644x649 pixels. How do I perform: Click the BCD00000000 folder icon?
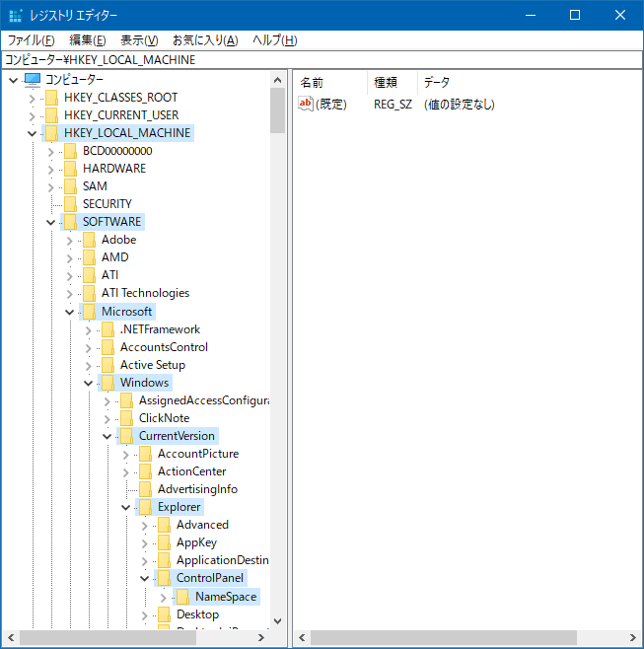(70, 151)
